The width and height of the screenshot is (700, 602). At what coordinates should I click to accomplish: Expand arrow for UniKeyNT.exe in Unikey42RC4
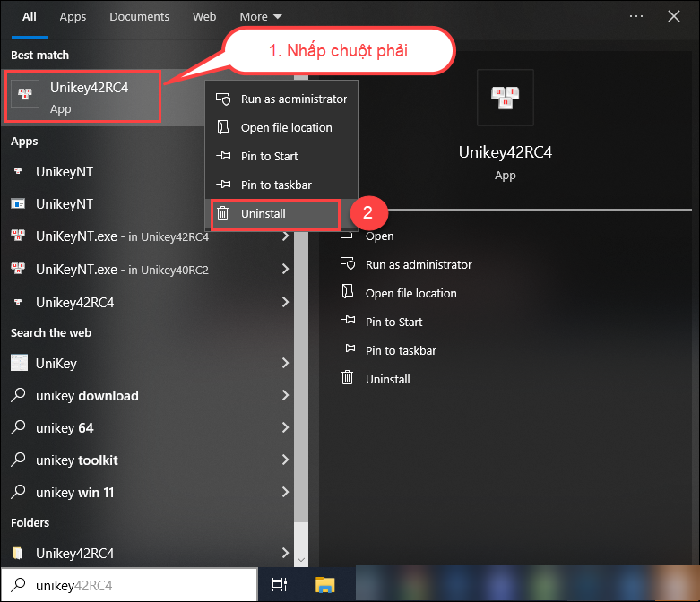click(285, 236)
